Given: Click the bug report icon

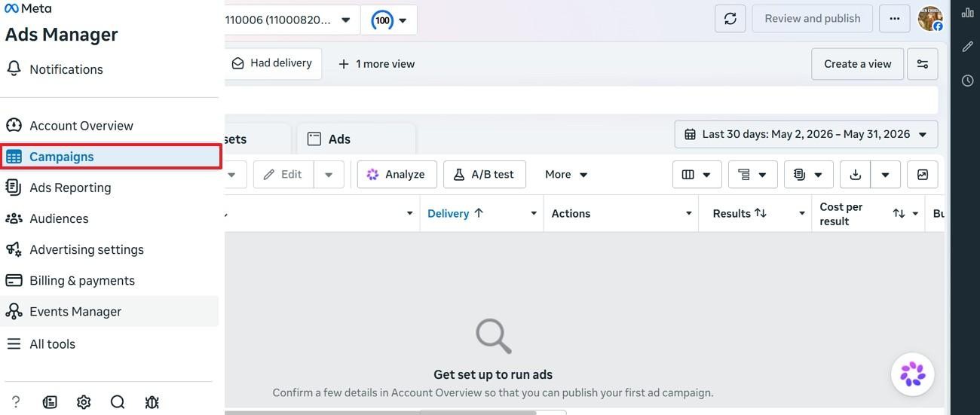Looking at the screenshot, I should 152,402.
